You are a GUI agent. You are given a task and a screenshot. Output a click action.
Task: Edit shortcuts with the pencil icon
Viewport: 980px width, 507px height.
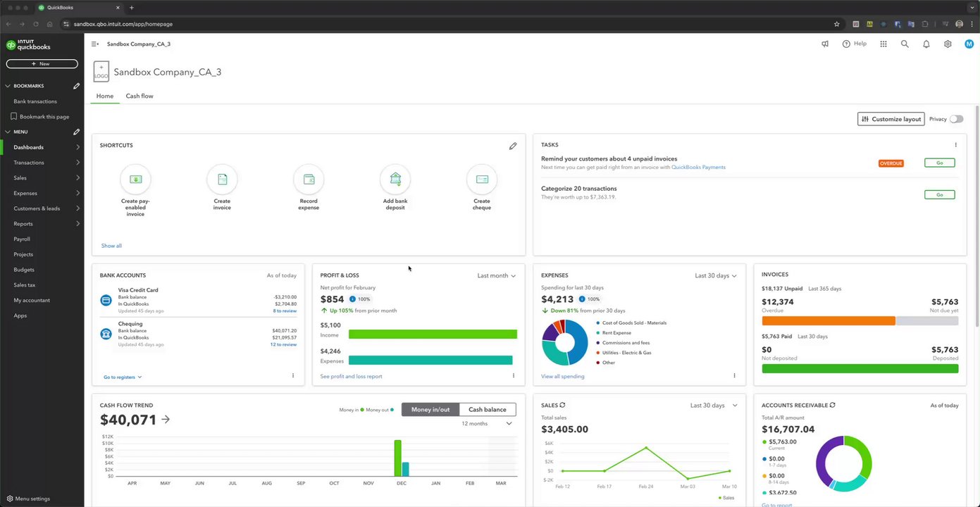[513, 146]
